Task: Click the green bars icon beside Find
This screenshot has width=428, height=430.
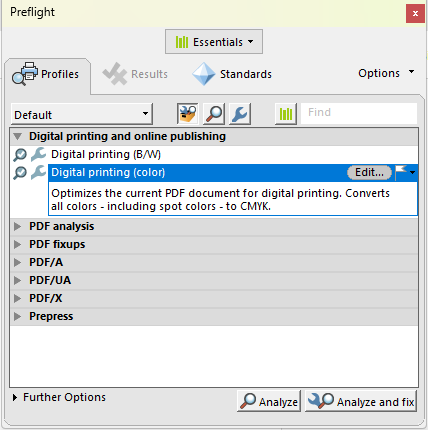Action: (x=286, y=114)
